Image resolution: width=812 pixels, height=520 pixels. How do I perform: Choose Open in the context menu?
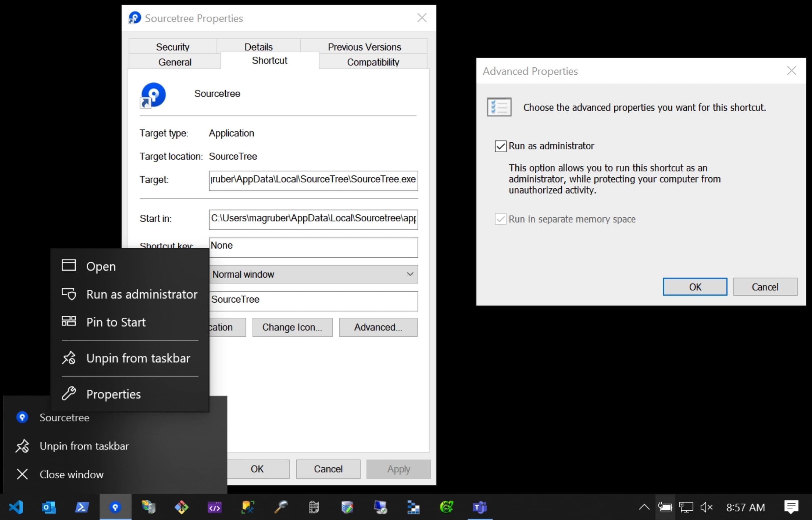[130, 266]
